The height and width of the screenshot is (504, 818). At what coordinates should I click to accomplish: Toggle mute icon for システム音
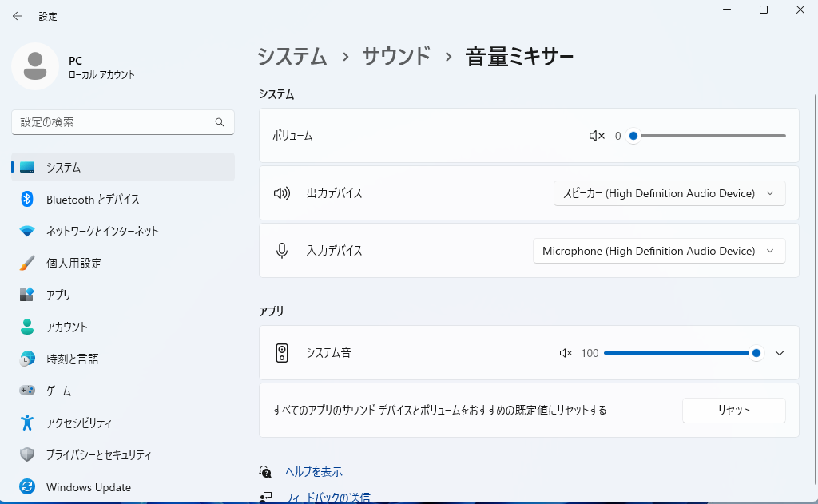click(x=566, y=353)
